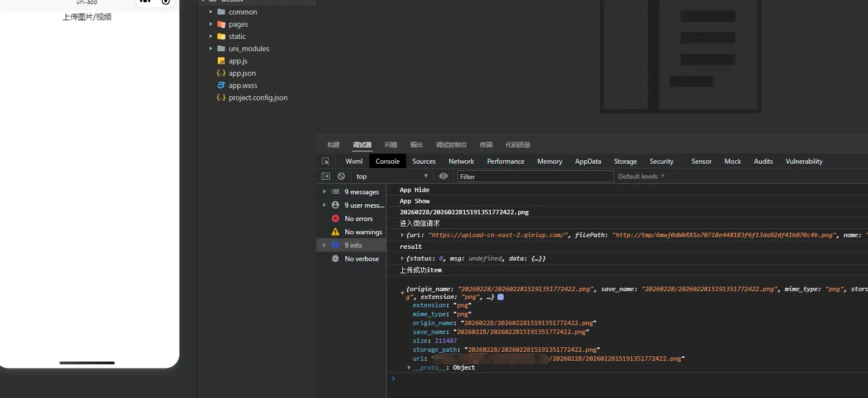Open the Default levels dropdown
Screen dimensions: 868x398
641,176
